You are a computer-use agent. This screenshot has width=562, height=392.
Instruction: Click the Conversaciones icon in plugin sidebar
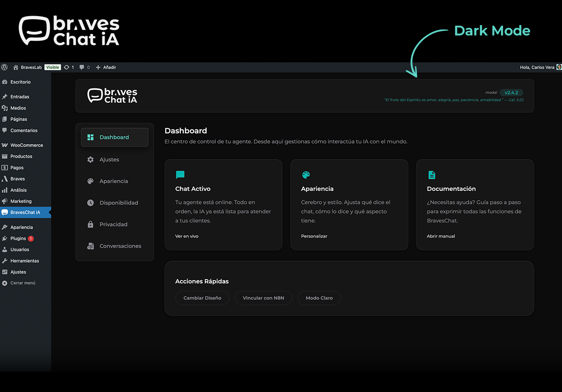(x=91, y=246)
